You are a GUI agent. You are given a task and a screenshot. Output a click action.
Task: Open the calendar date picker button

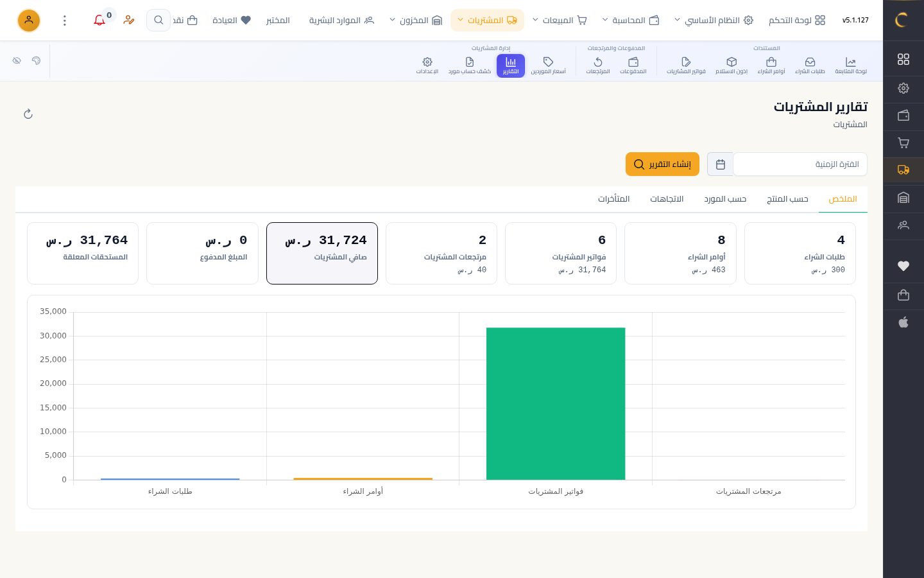coord(721,164)
